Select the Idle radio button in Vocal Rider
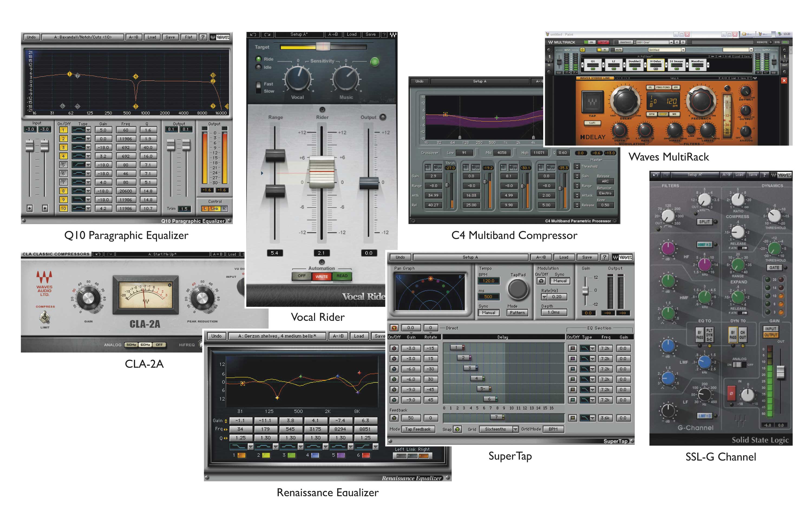This screenshot has width=812, height=525. click(258, 67)
